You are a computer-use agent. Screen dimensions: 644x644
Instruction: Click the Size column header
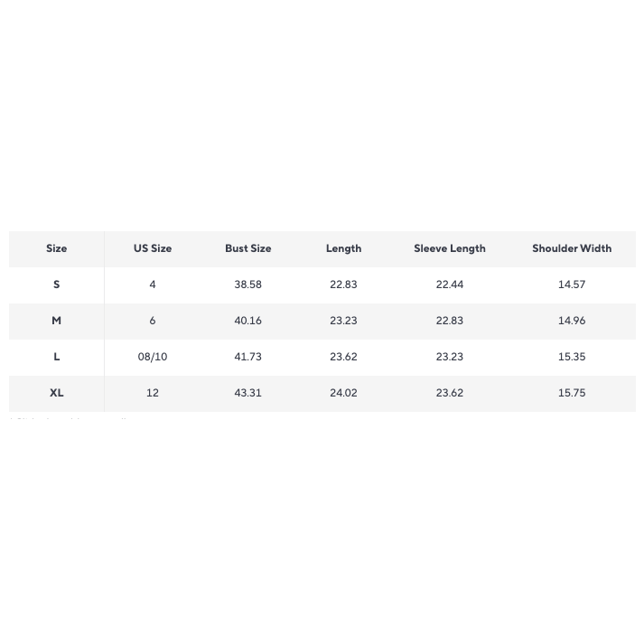pos(56,248)
